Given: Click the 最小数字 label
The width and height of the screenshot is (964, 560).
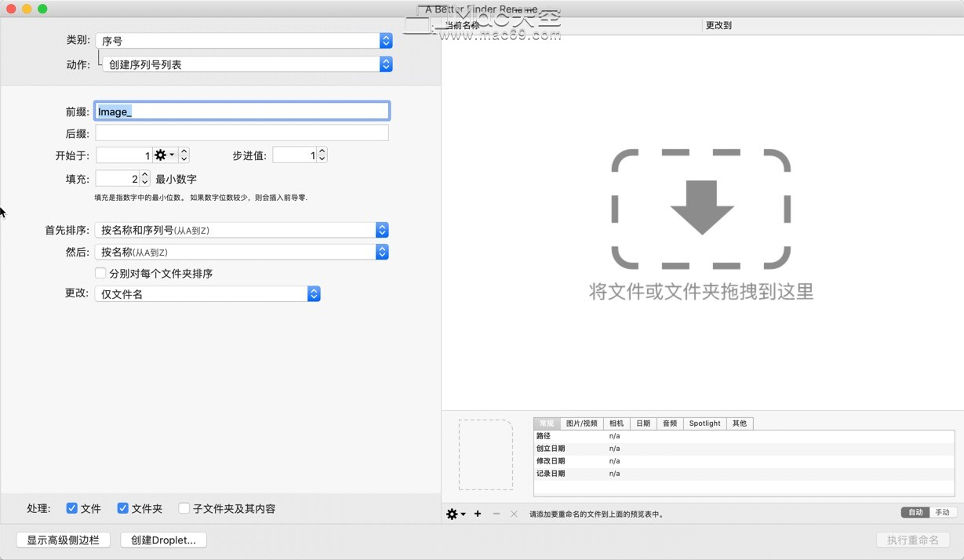Looking at the screenshot, I should (x=176, y=179).
